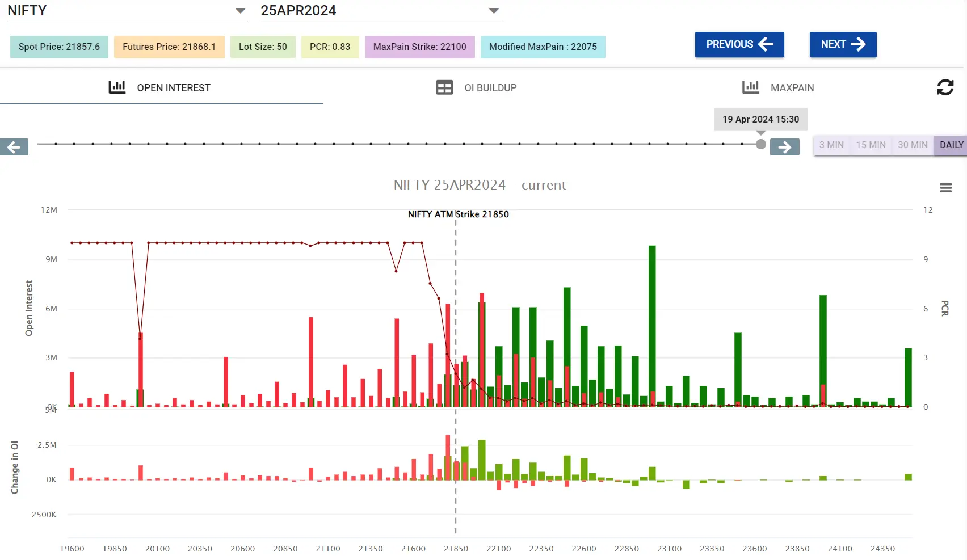The height and width of the screenshot is (560, 967).
Task: Click the PCR right axis title
Action: click(x=945, y=308)
